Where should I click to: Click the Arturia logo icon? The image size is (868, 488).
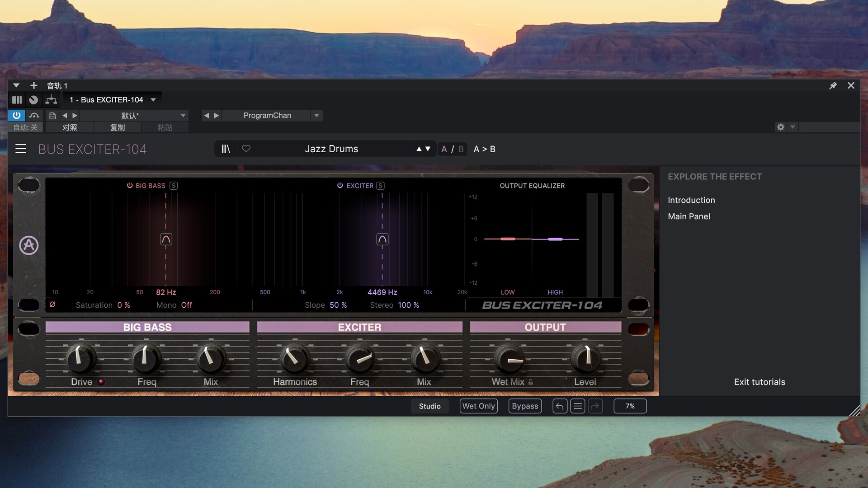(29, 245)
